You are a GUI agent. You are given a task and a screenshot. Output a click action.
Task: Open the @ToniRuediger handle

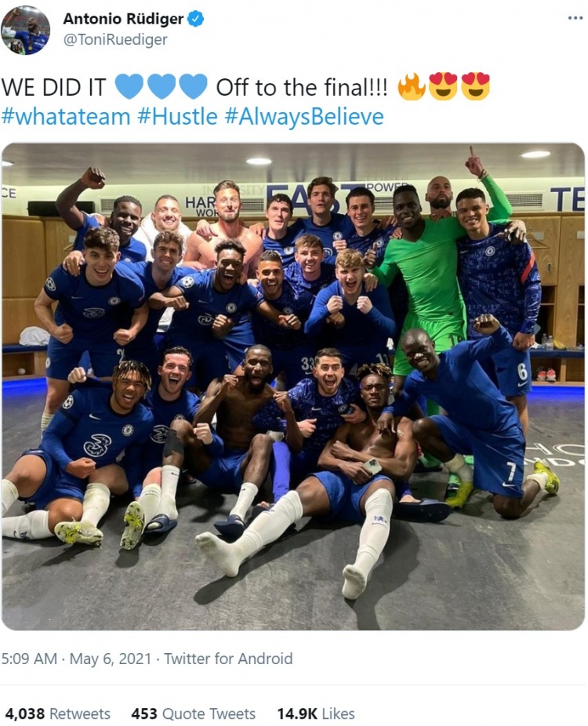click(114, 40)
